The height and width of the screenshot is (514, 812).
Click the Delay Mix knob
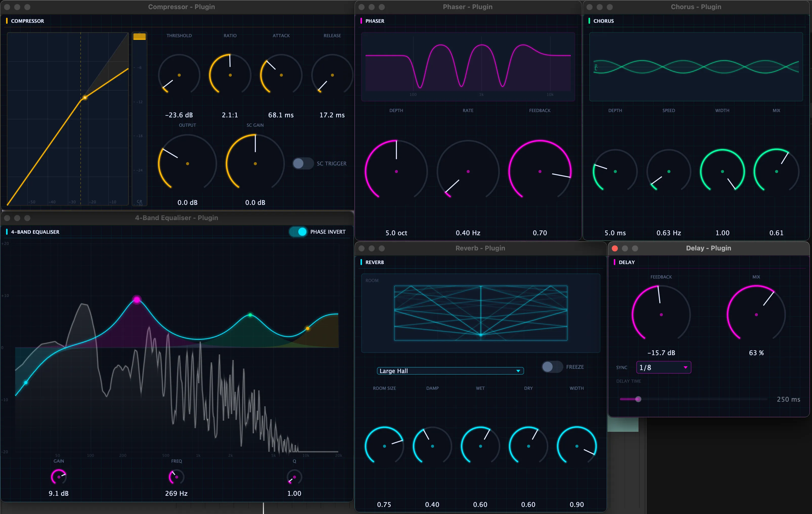[756, 314]
